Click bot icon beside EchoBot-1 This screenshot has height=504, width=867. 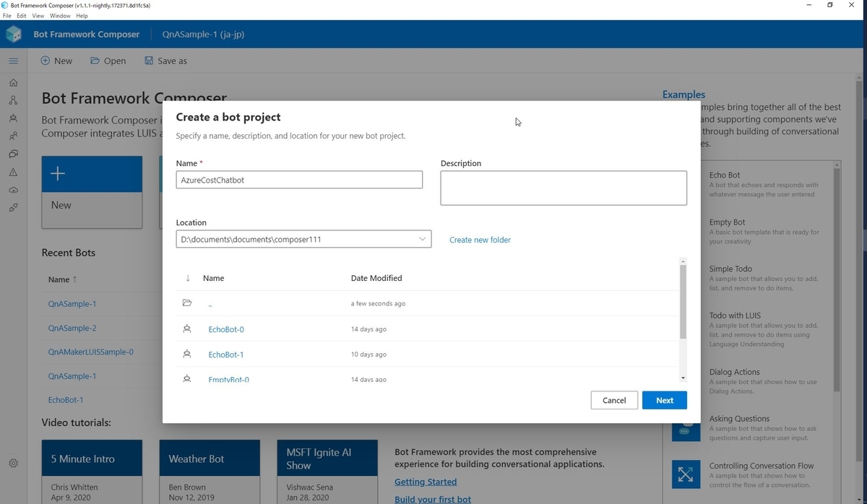[187, 354]
